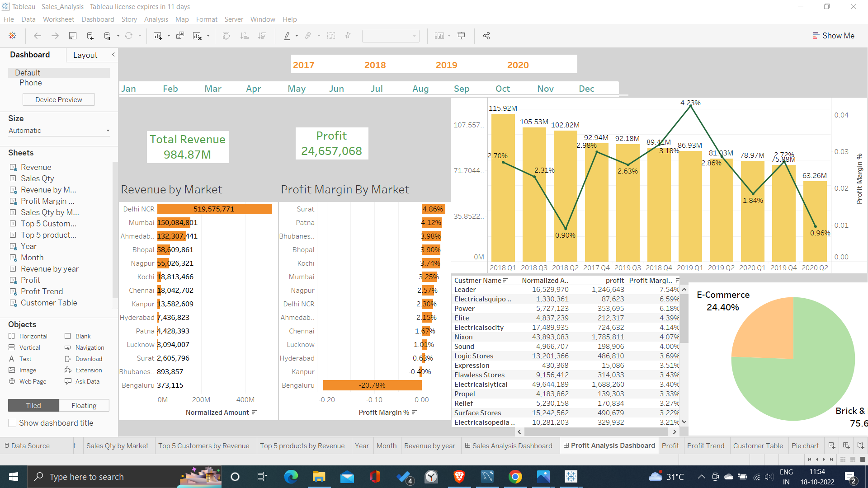Undo the last action

coord(38,36)
